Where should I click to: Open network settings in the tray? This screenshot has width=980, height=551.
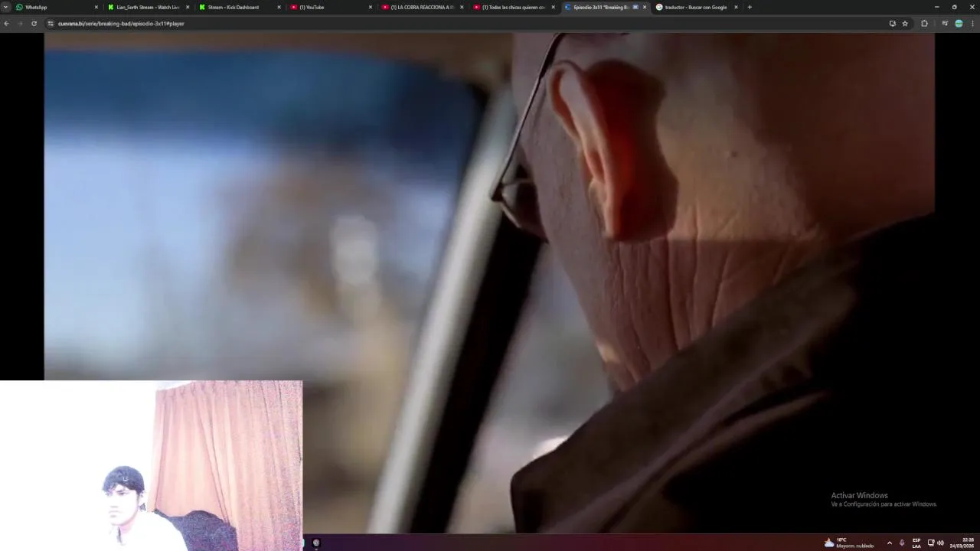(931, 543)
